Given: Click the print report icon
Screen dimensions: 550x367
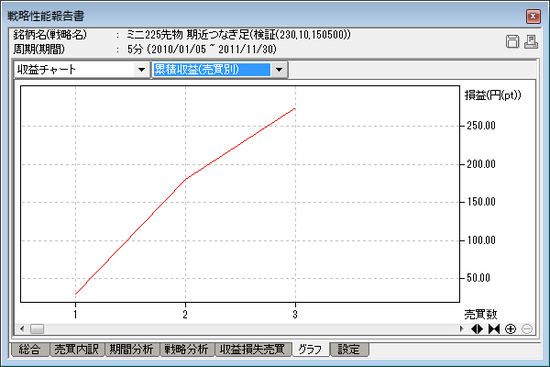Looking at the screenshot, I should tap(531, 42).
